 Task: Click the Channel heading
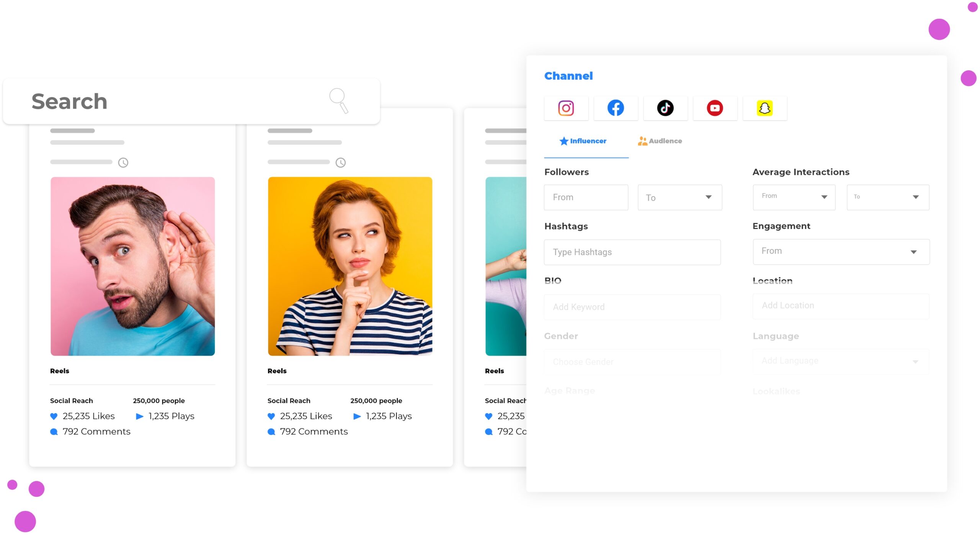coord(568,76)
